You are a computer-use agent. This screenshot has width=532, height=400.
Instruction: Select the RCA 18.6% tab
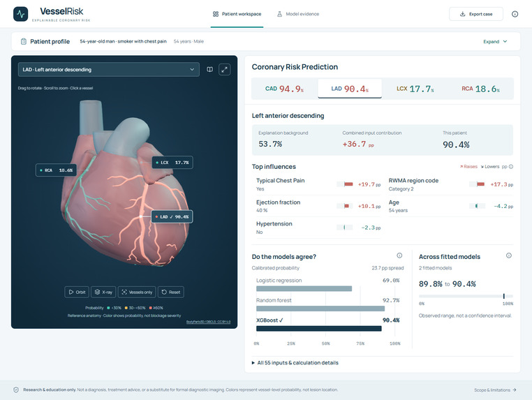[x=480, y=89]
